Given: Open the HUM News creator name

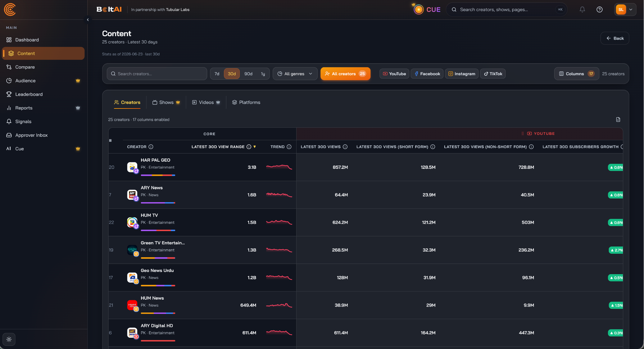Looking at the screenshot, I should (152, 298).
